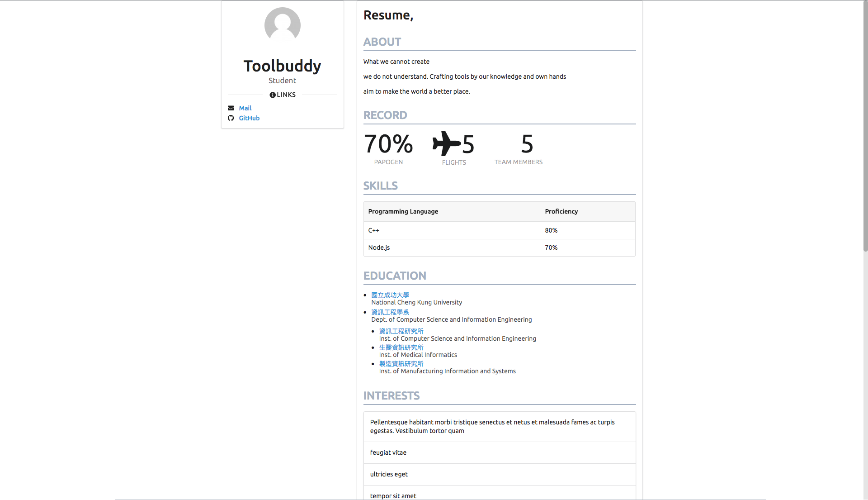Open 資訊工程學系 department link

tap(390, 312)
